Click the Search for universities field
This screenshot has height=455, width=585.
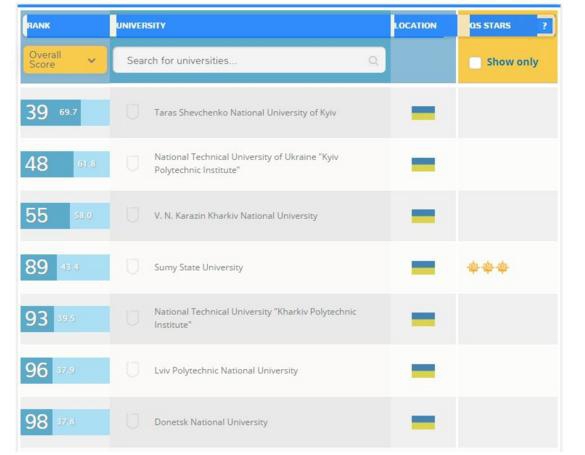(x=249, y=60)
